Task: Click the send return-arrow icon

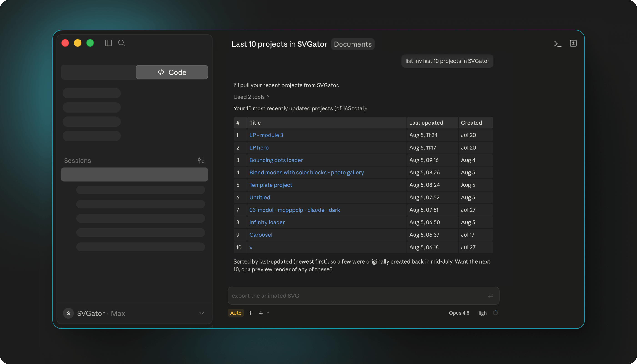Action: coord(491,296)
